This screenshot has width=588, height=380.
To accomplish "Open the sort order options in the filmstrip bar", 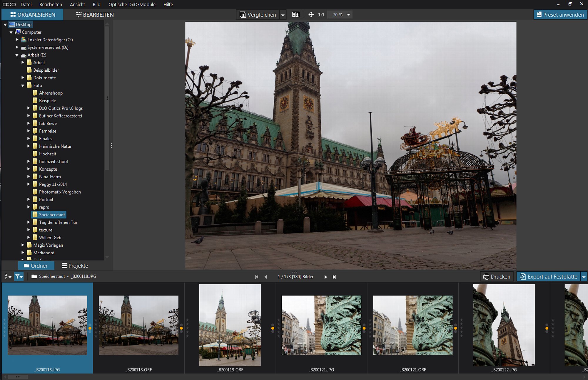I will point(8,277).
